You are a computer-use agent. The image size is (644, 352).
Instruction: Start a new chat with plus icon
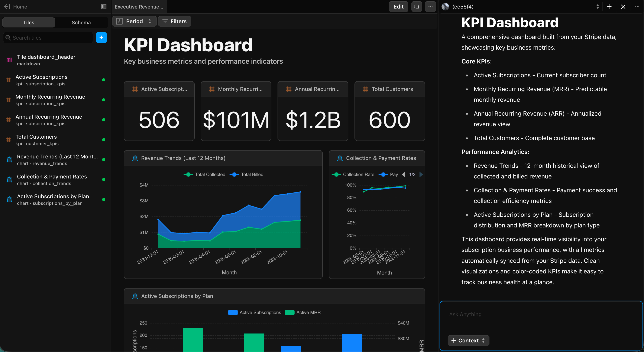(609, 6)
